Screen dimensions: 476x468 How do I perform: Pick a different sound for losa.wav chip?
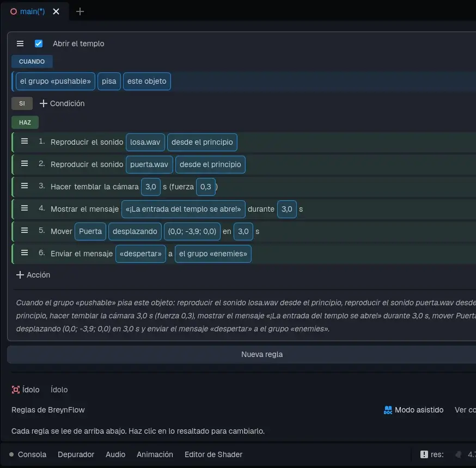click(145, 142)
